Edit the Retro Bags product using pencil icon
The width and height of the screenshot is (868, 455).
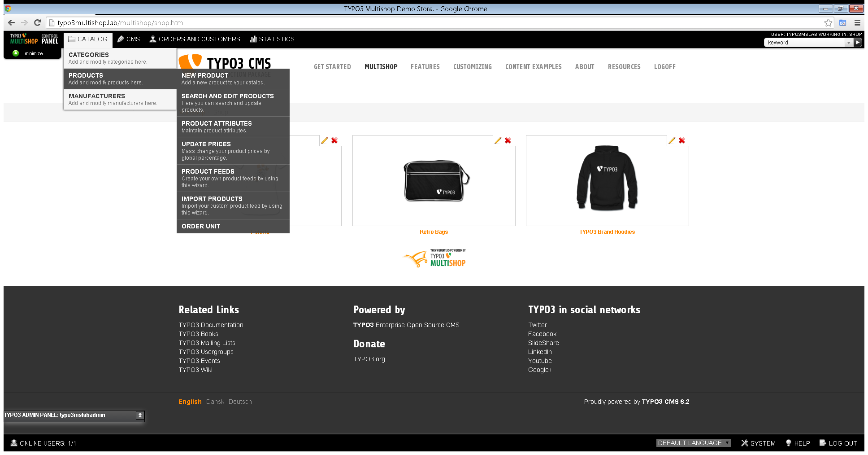[498, 140]
